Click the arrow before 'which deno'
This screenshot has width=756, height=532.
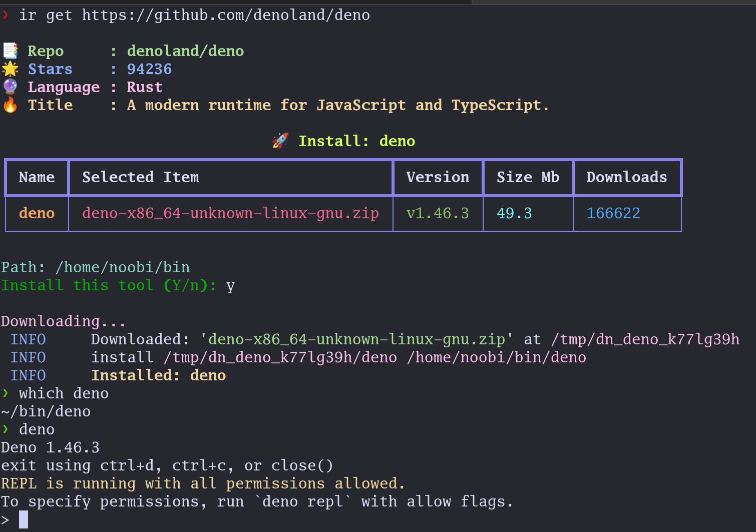click(6, 393)
